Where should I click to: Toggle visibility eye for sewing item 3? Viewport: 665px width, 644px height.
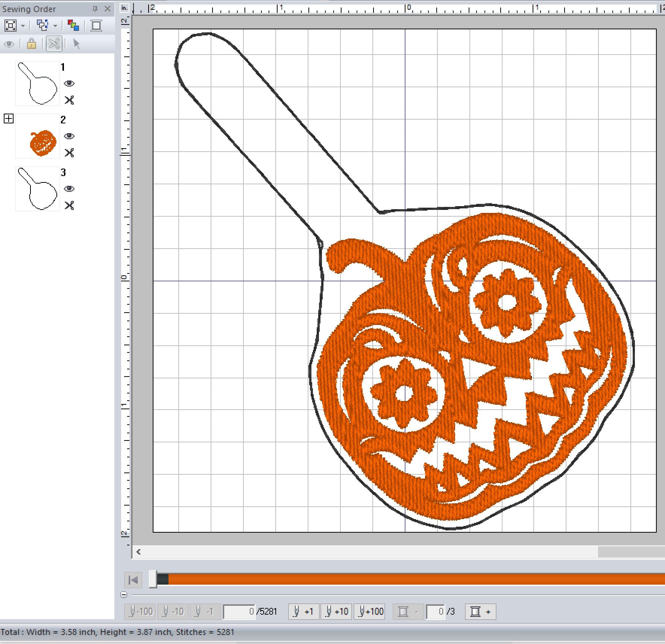(x=69, y=189)
